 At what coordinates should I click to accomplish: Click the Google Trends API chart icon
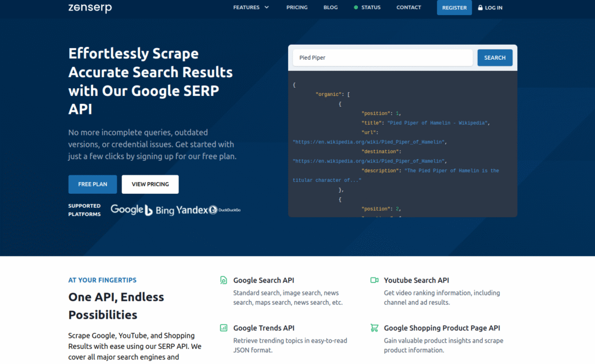coord(224,328)
